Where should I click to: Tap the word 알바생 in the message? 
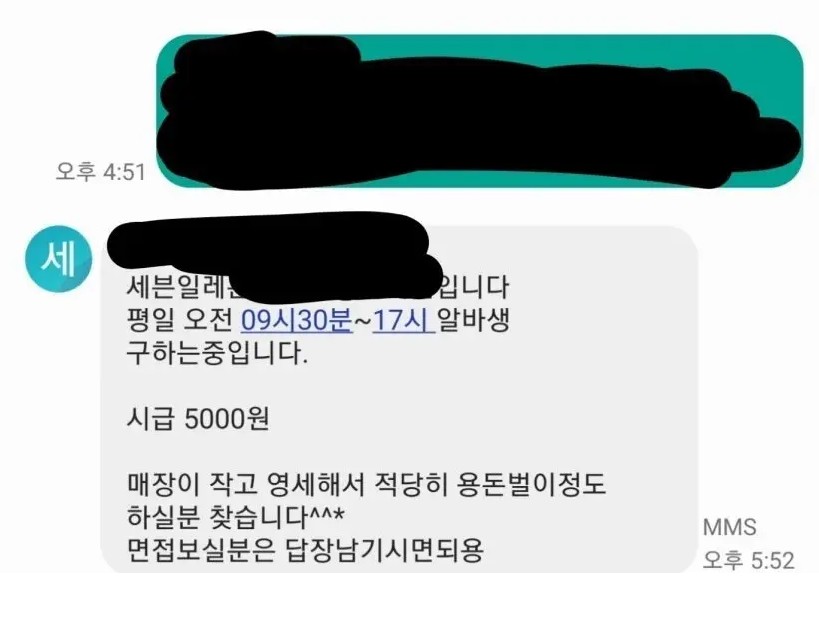[473, 321]
